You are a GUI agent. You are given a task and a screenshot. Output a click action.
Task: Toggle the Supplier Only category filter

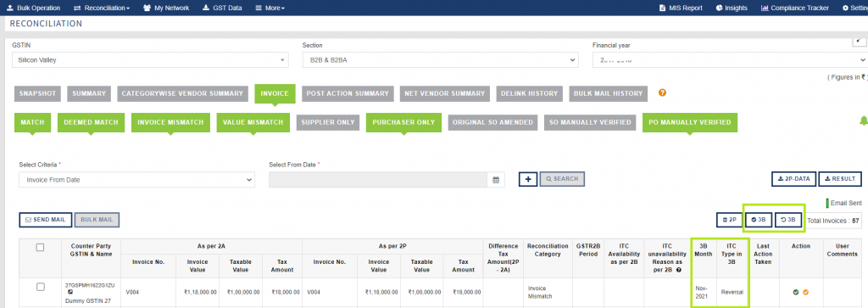[328, 122]
